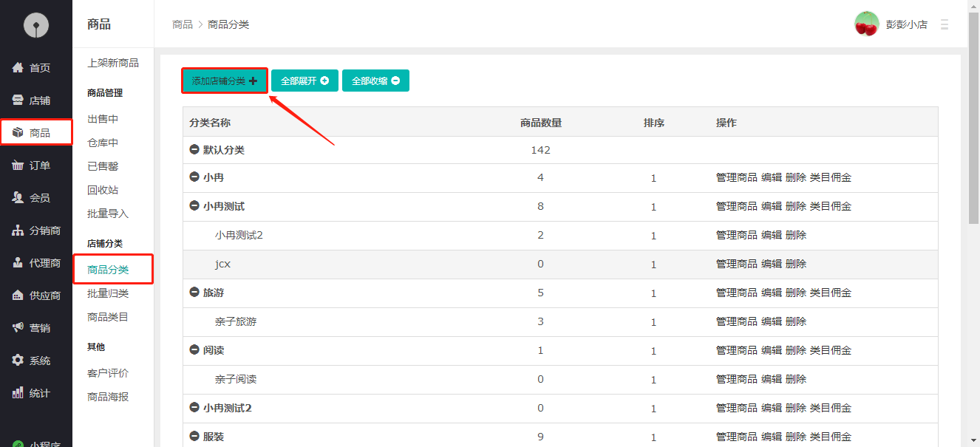Collapse the 旅游 category node

click(194, 293)
